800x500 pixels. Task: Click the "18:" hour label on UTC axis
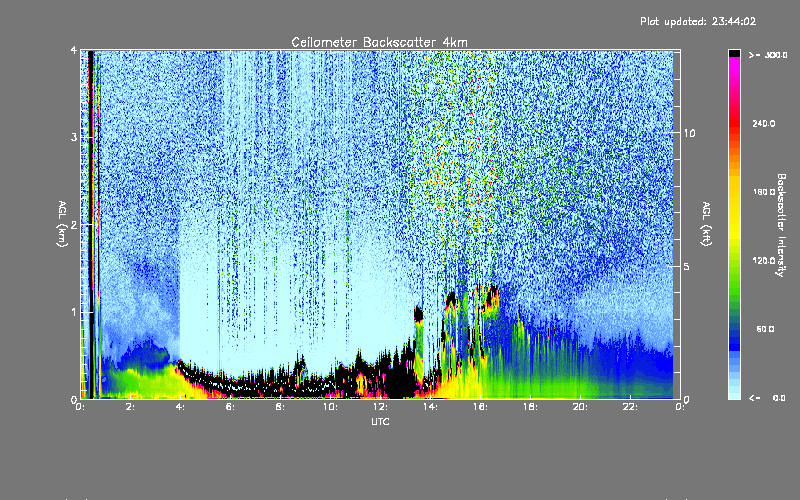[x=530, y=407]
